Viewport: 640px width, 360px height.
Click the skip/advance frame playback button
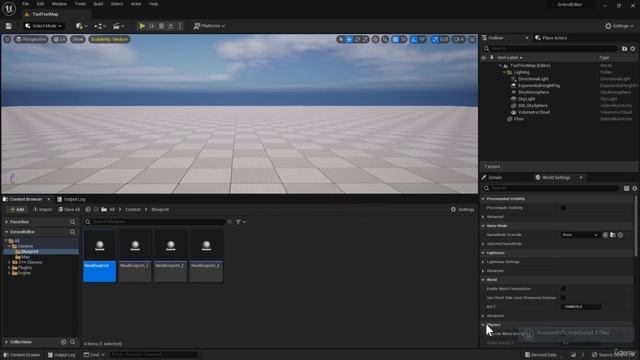click(x=152, y=26)
